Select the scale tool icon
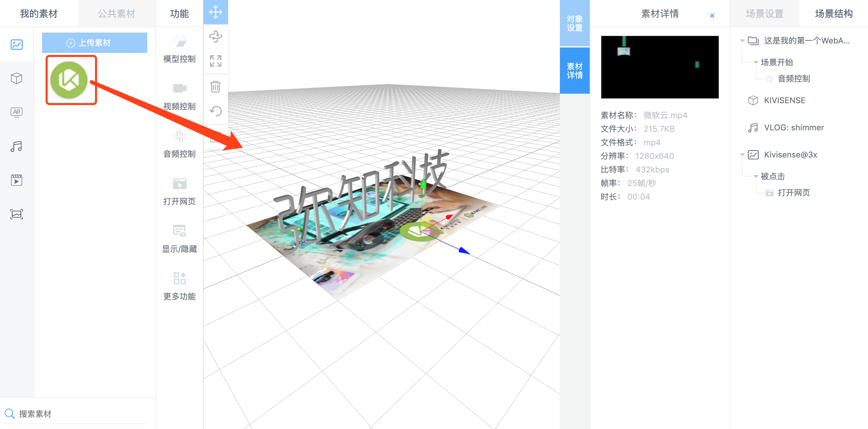Image resolution: width=868 pixels, height=429 pixels. click(x=215, y=61)
